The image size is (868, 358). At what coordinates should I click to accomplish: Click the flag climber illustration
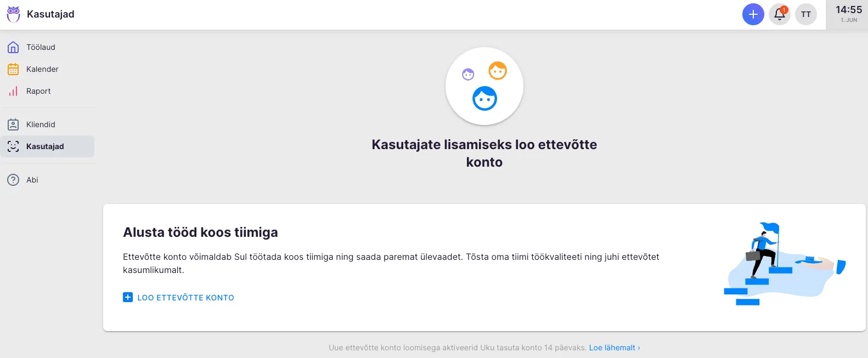pyautogui.click(x=784, y=264)
